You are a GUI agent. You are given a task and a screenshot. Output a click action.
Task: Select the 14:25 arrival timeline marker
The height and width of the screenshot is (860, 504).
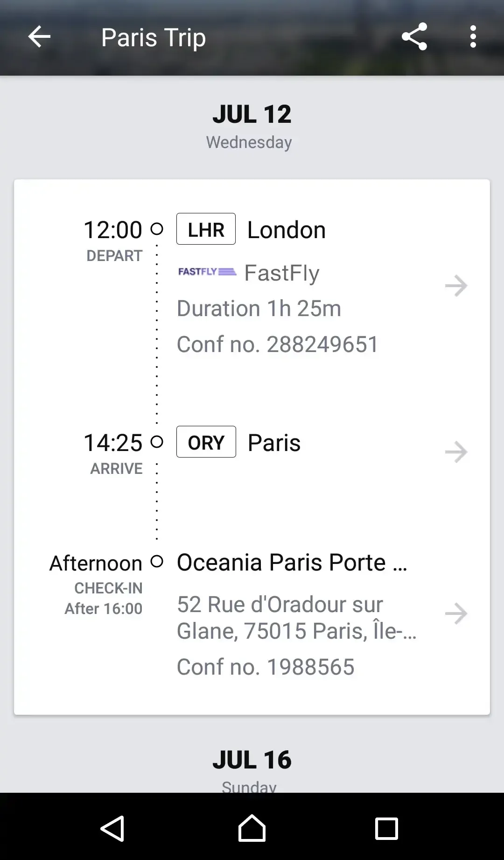(x=157, y=442)
